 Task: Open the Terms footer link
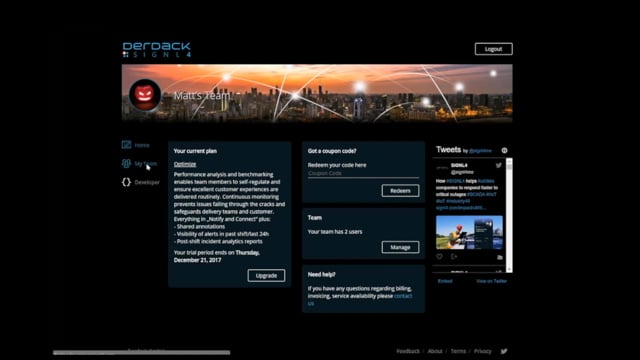[458, 351]
